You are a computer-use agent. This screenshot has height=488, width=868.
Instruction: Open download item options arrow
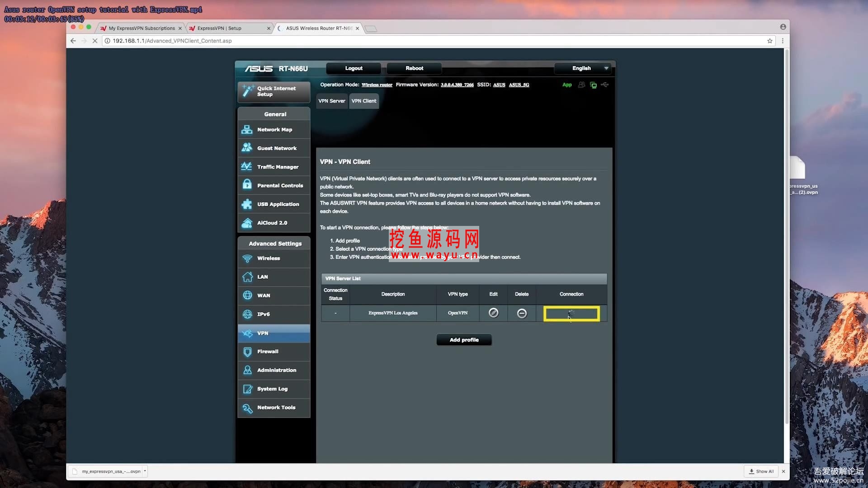point(145,471)
